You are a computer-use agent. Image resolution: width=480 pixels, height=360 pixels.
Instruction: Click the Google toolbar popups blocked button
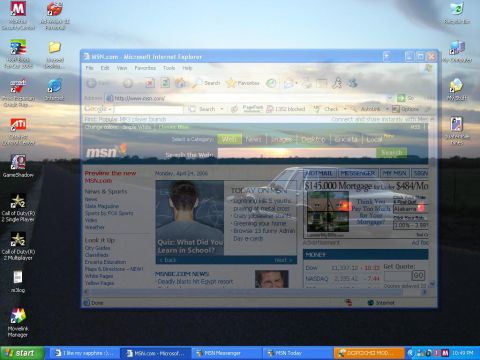(286, 109)
